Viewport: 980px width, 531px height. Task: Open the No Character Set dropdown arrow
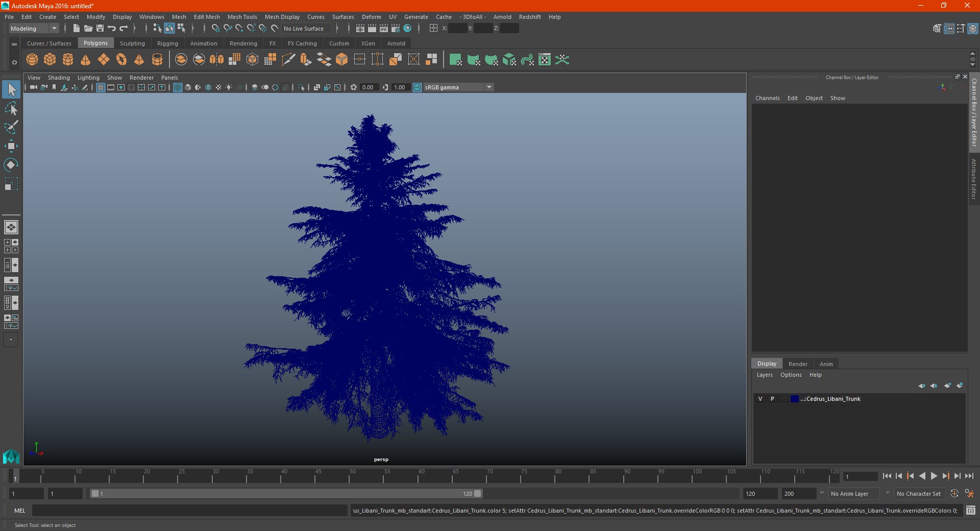click(888, 494)
